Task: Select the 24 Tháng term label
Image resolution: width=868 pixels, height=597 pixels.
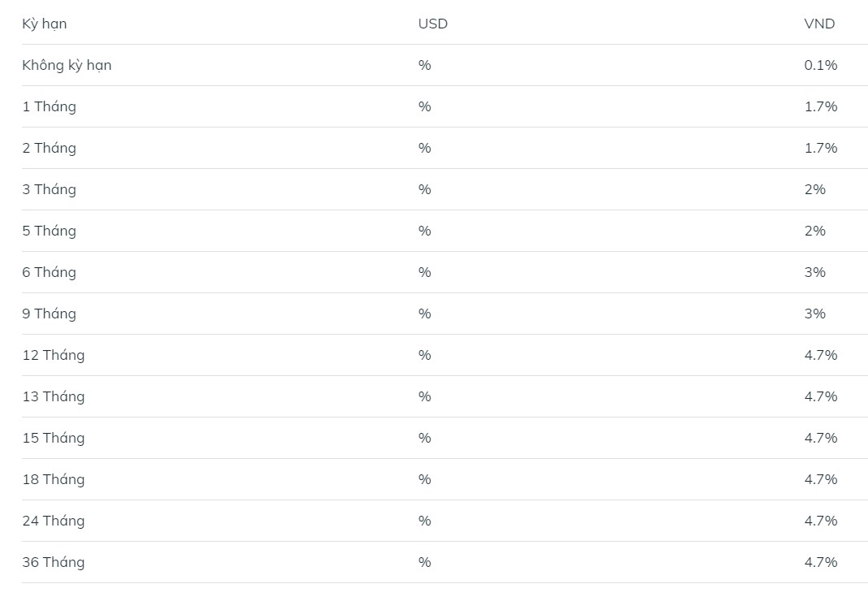Action: 54,521
